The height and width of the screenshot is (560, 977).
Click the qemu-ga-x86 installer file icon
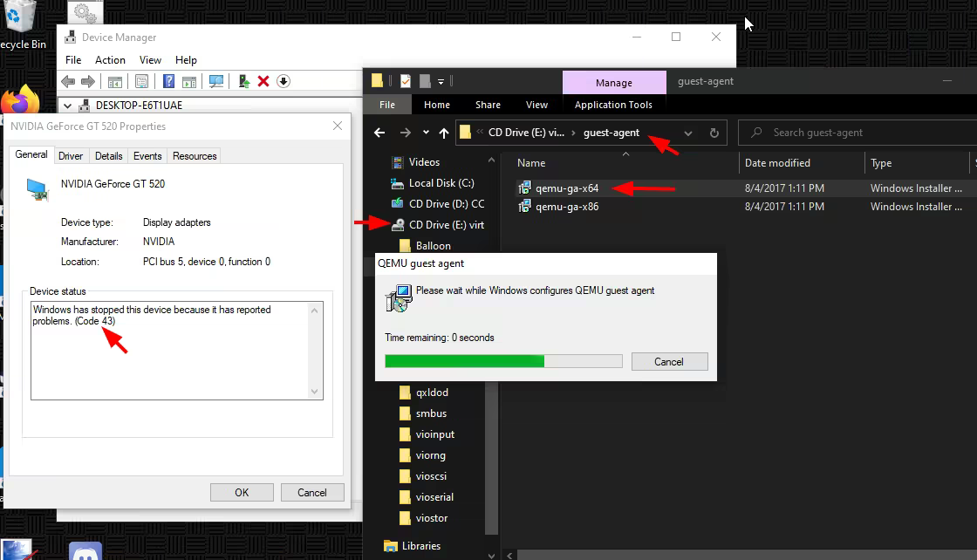[x=524, y=206]
